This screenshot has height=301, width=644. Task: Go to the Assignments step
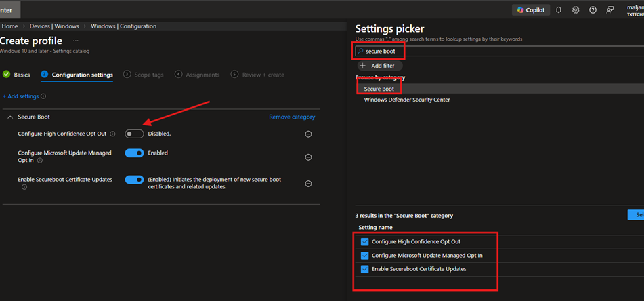point(197,75)
